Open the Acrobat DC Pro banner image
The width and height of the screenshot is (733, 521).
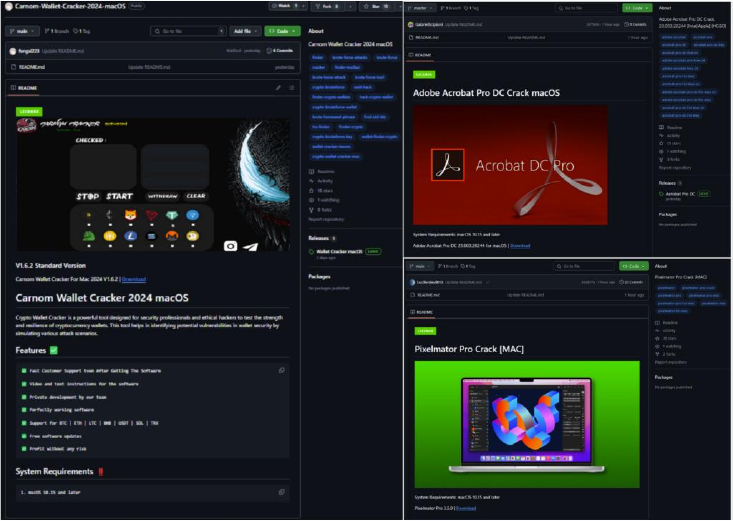click(x=510, y=165)
